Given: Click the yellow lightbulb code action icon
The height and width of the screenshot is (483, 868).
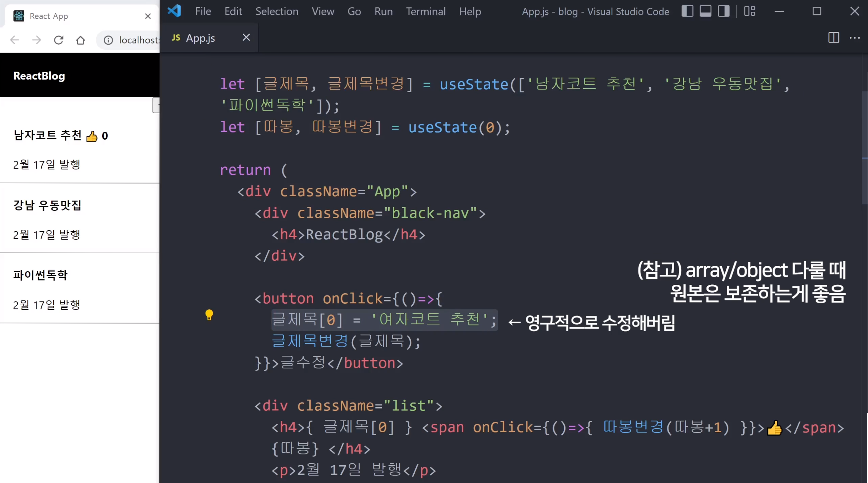Looking at the screenshot, I should [209, 315].
